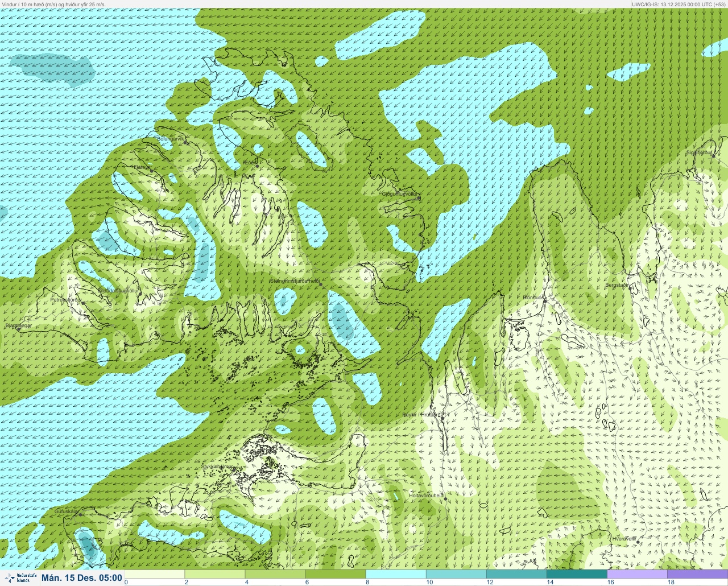Click the Flateyri station label

click(141, 167)
